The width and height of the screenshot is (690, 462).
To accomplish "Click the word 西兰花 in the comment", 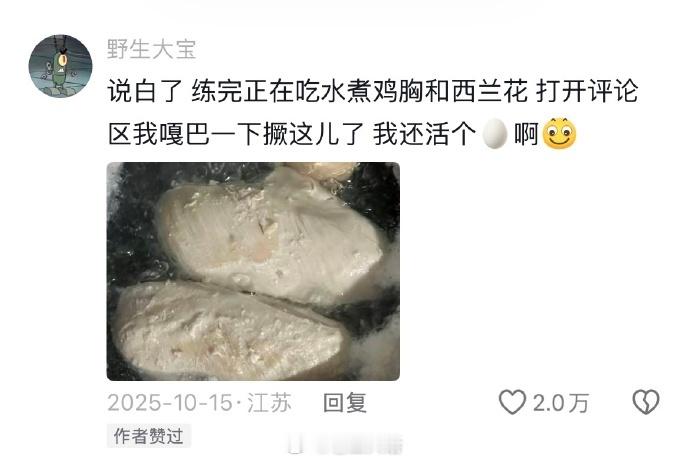I will point(489,92).
